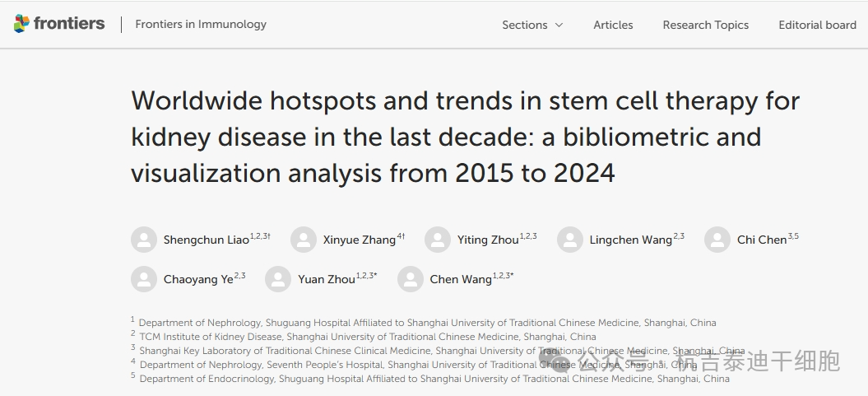Click Lingchen Wang's avatar icon
868x396 pixels.
pyautogui.click(x=570, y=240)
